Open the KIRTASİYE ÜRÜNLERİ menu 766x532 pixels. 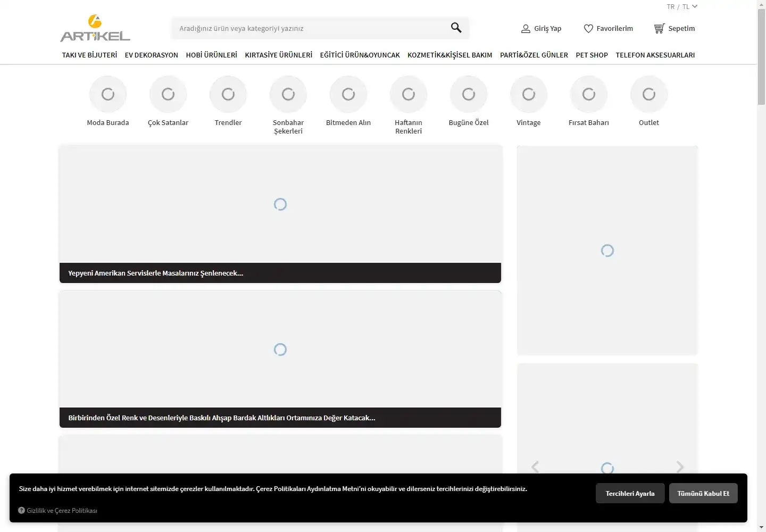point(279,55)
